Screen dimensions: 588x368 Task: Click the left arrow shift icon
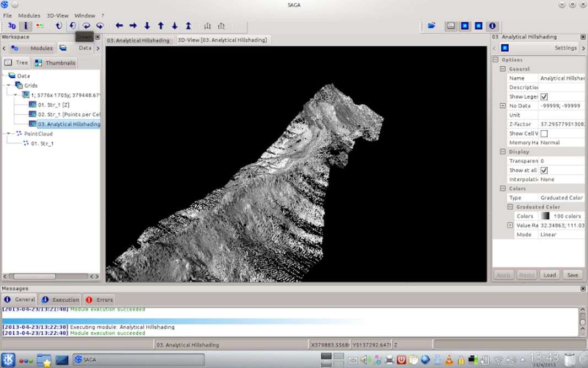119,26
